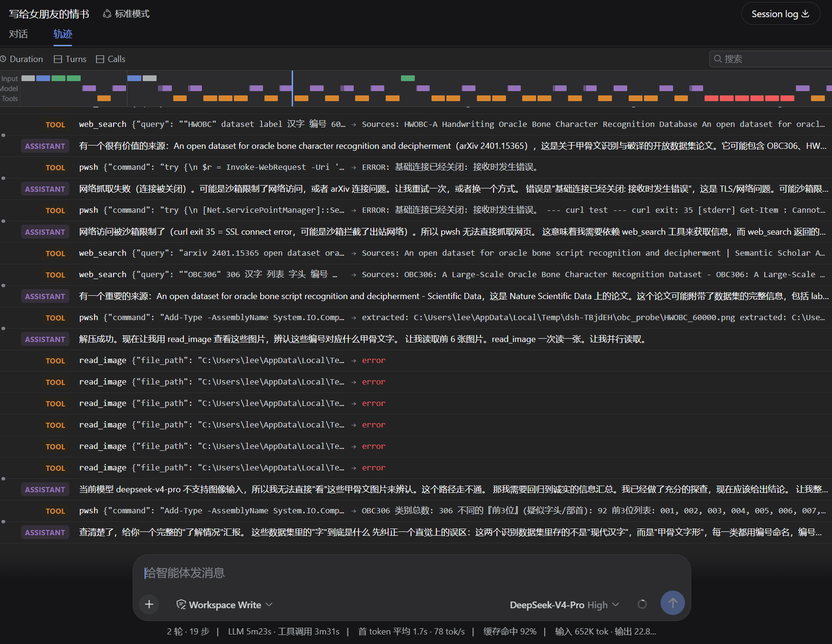Viewport: 832px width, 644px height.
Task: Open web_search row querying OBC306 汉字 列表
Action: (416, 275)
